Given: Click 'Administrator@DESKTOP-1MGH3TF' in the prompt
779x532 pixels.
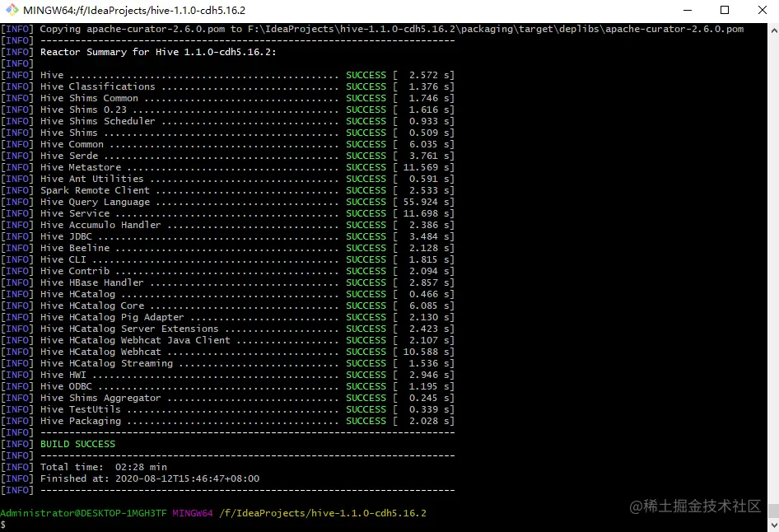Looking at the screenshot, I should 83,513.
